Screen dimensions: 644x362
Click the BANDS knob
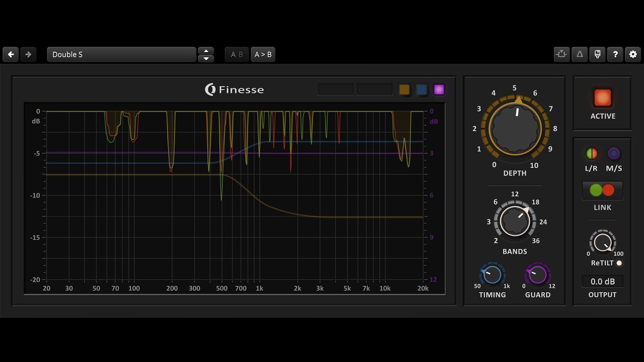[515, 221]
